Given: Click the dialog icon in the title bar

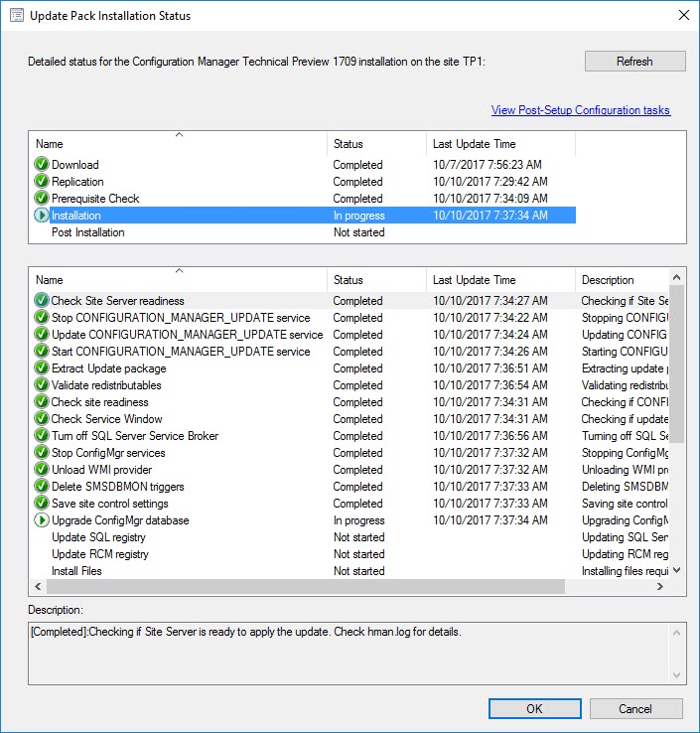Looking at the screenshot, I should coord(17,16).
